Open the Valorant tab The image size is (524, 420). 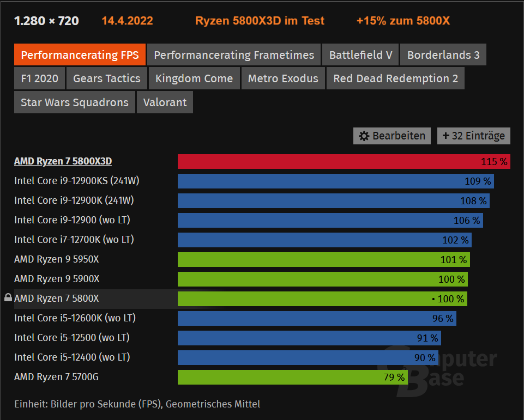point(165,102)
